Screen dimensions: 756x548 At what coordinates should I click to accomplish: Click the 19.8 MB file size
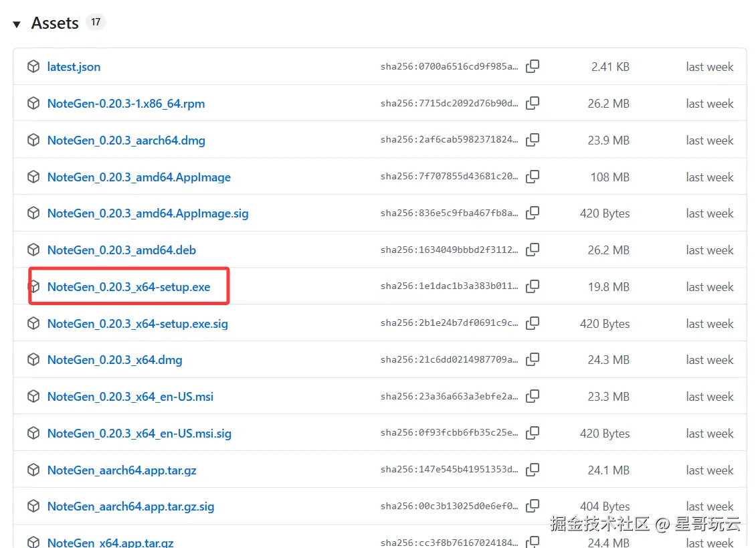[608, 286]
